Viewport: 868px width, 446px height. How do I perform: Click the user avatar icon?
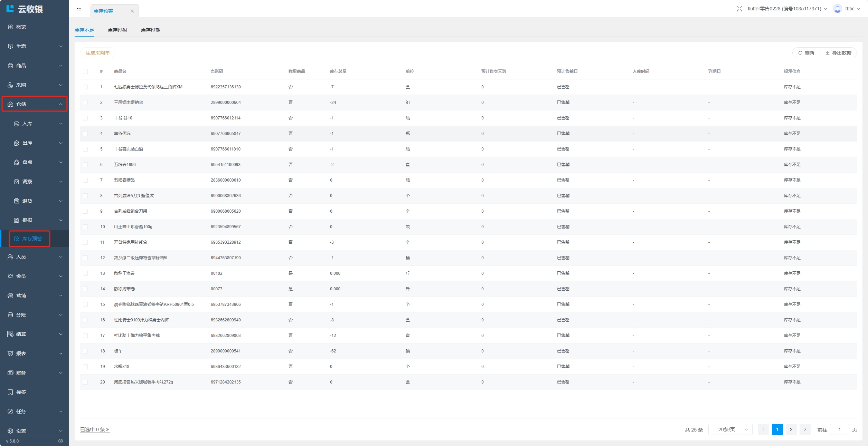tap(837, 9)
